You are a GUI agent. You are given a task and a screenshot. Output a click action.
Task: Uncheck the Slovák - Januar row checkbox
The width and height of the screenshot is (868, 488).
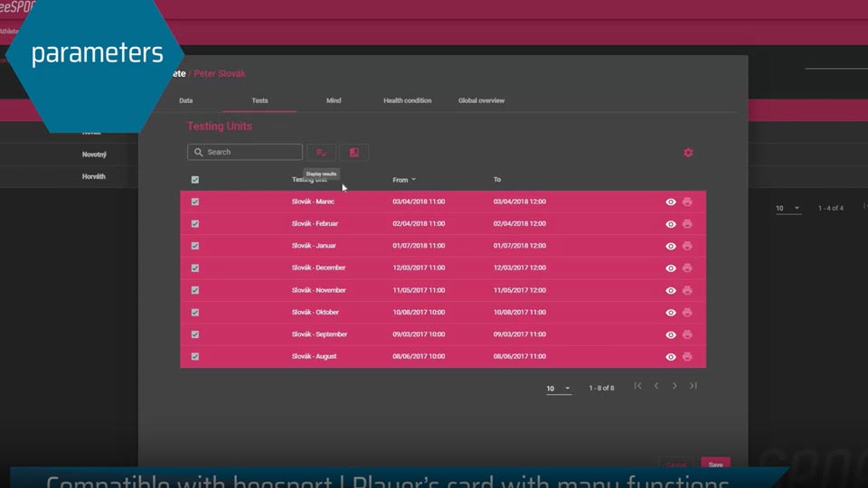[x=195, y=246]
